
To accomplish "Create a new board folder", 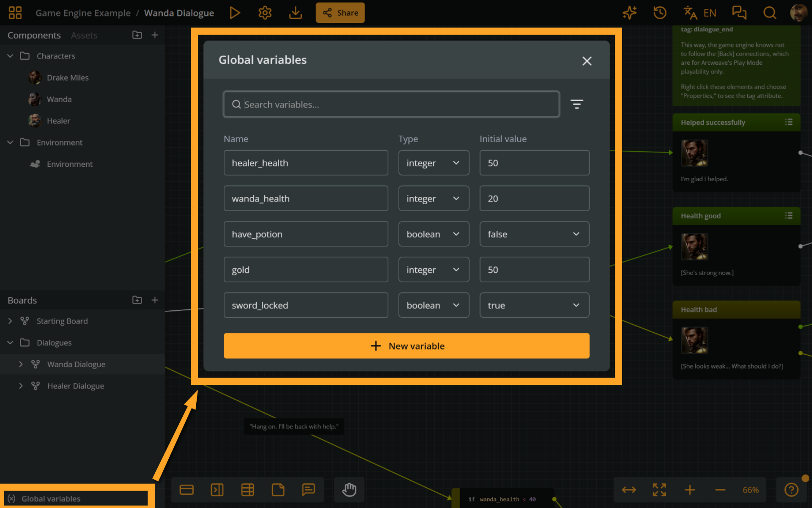I will click(x=137, y=300).
